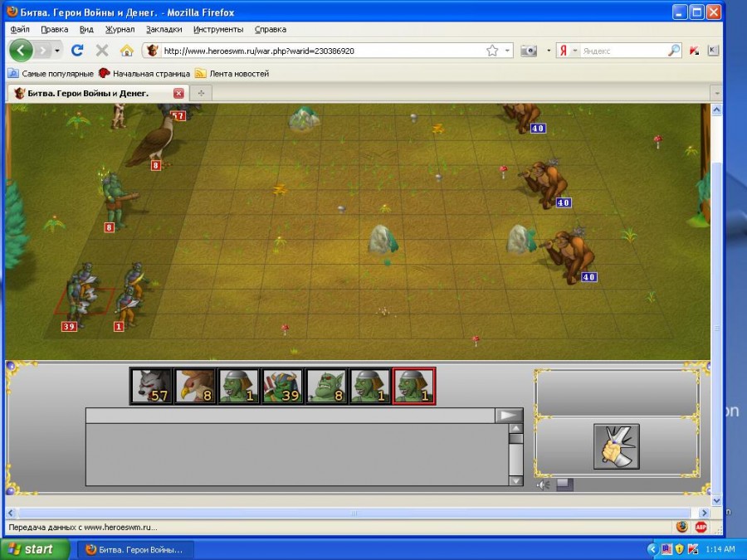Screen dimensions: 747x560
Task: Close the Битва tab
Action: [x=178, y=93]
